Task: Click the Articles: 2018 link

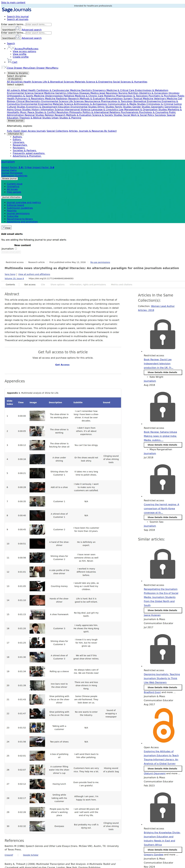Action: (x=146, y=310)
